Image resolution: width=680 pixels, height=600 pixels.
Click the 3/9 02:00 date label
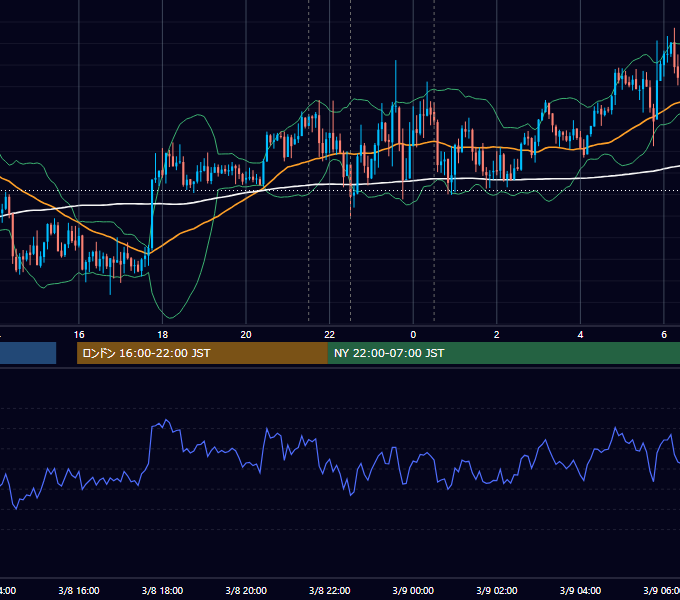(497, 590)
